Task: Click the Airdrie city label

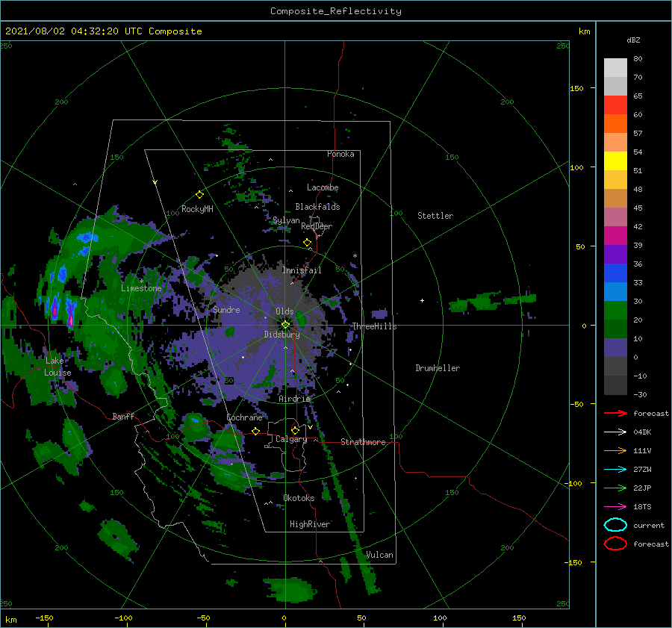Action: (294, 399)
